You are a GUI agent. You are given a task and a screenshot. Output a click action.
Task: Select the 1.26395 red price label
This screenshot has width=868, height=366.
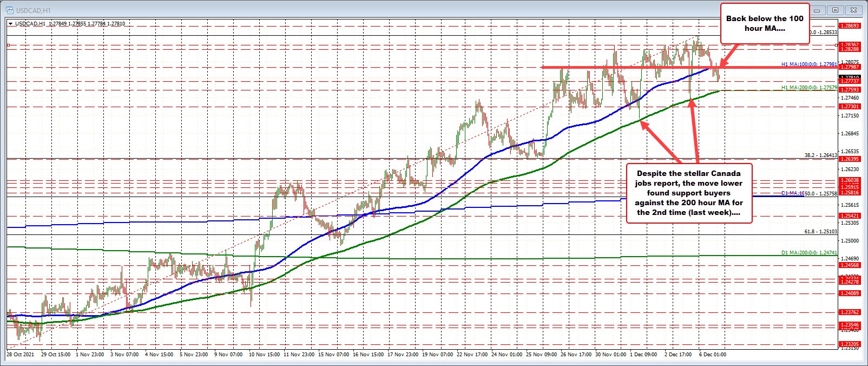tap(850, 159)
